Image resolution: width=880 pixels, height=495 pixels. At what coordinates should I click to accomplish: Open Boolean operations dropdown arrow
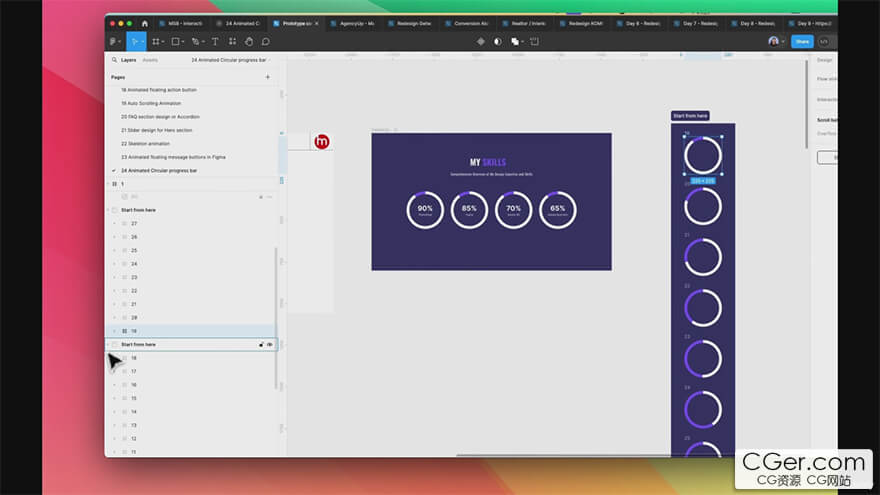click(x=522, y=42)
